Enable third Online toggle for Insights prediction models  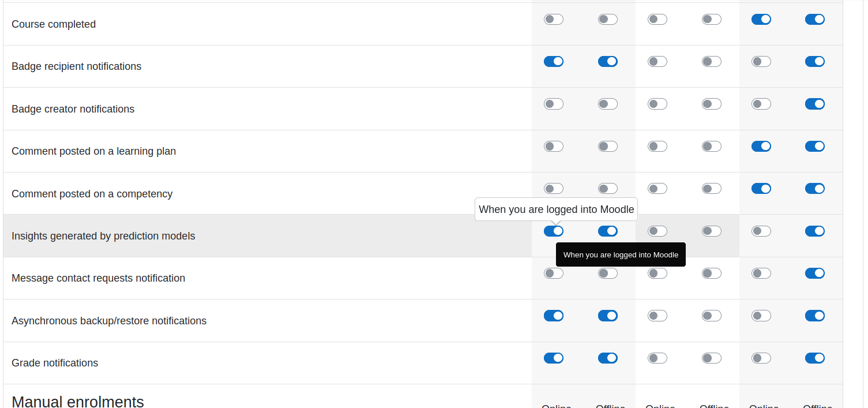click(761, 231)
